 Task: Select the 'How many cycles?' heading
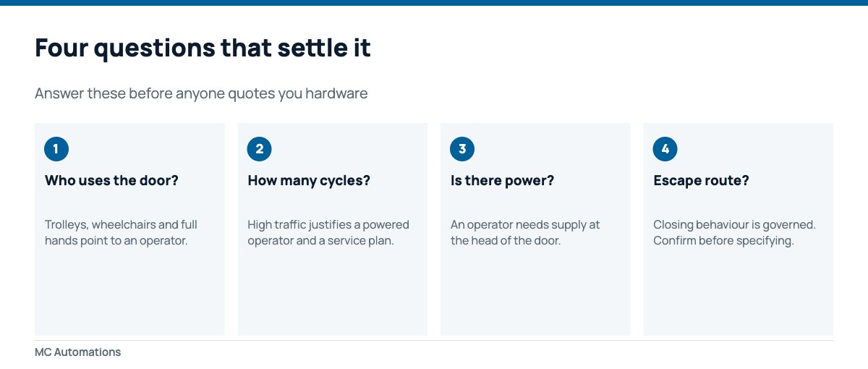309,181
